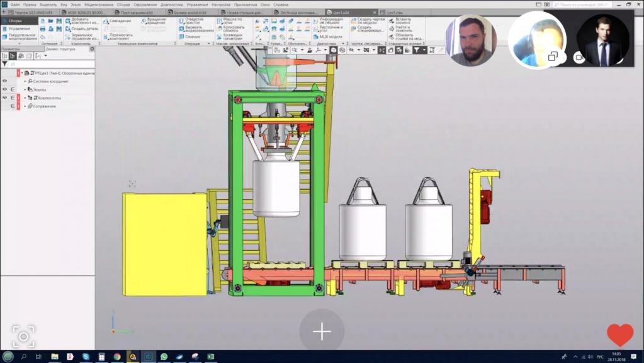
Task: Open the Справка menu
Action: point(281,4)
